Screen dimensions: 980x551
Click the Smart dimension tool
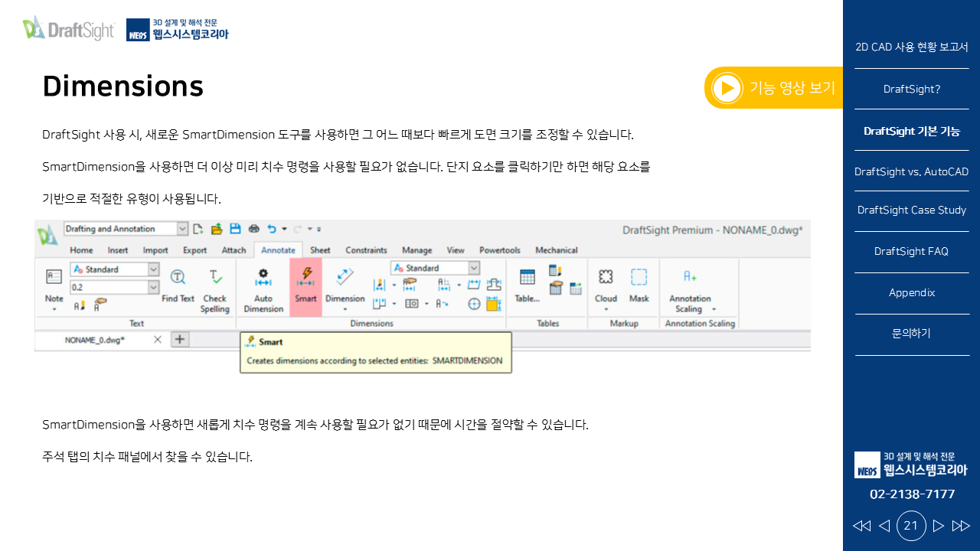pos(305,287)
